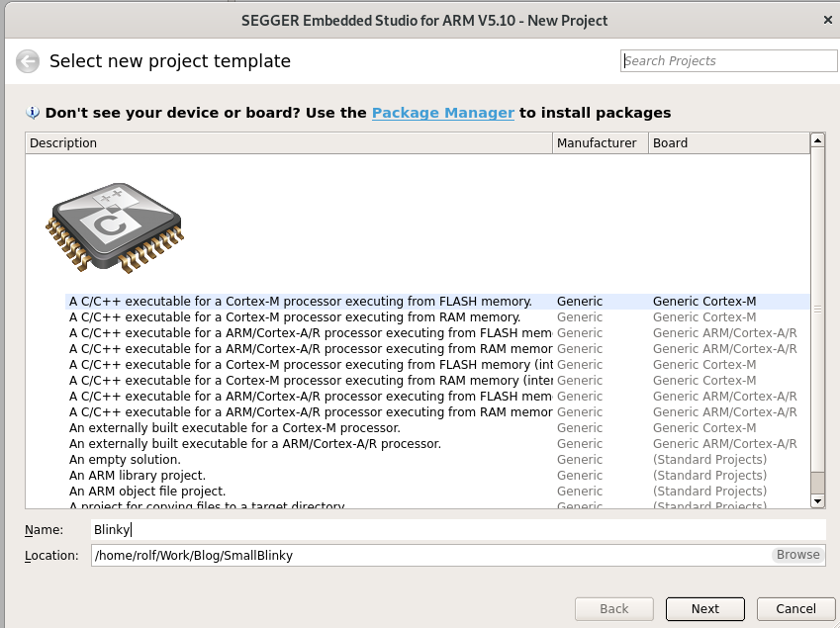Sort by the Description column header
The width and height of the screenshot is (840, 628).
point(289,143)
